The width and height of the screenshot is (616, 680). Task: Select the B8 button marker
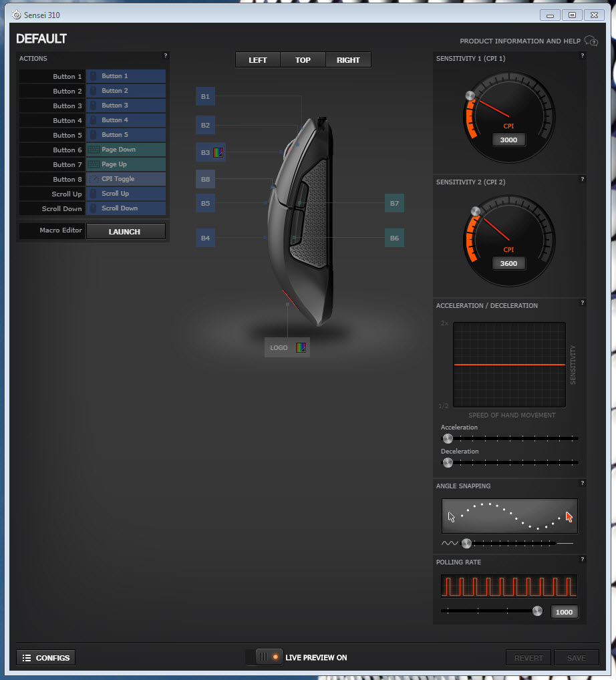coord(205,179)
